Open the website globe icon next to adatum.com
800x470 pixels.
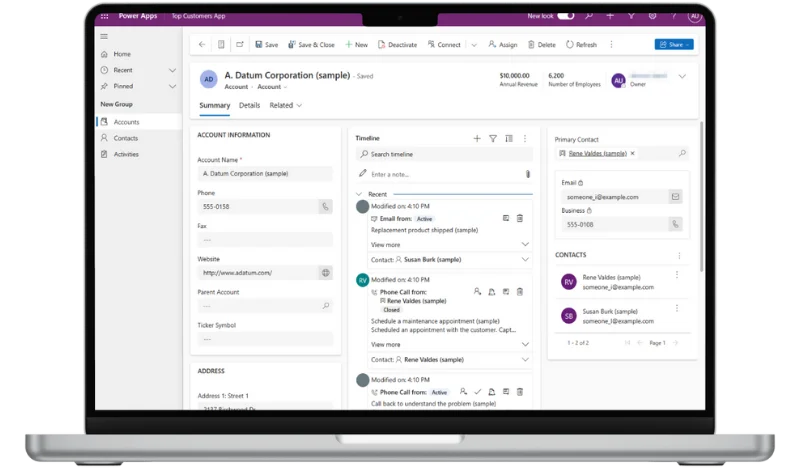[325, 272]
